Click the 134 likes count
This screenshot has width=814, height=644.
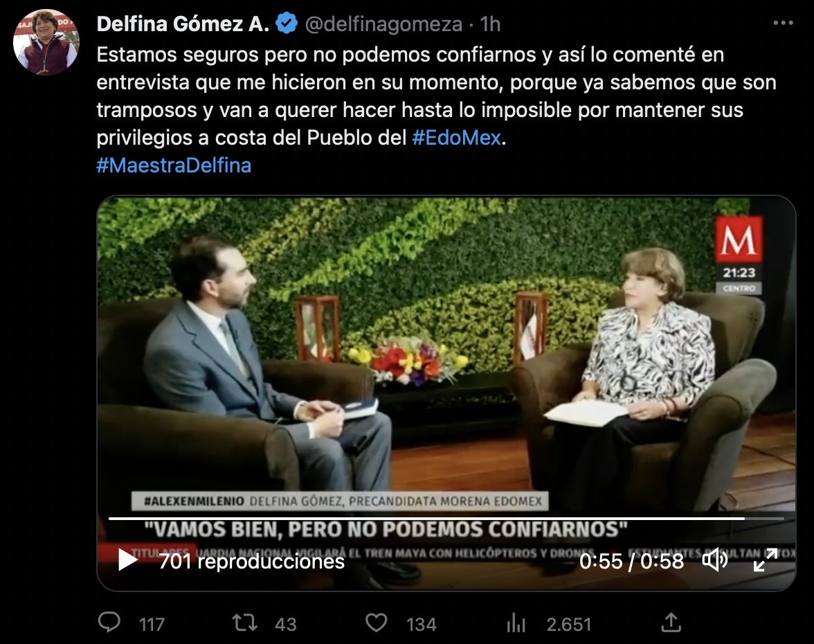point(421,624)
